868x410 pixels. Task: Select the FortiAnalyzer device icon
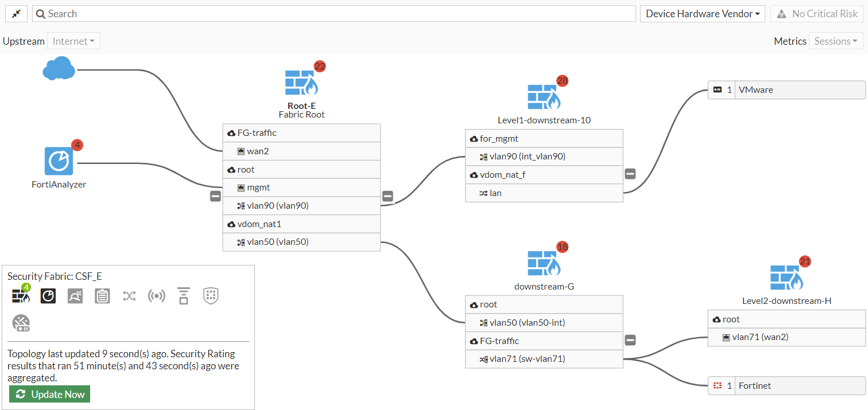(59, 161)
